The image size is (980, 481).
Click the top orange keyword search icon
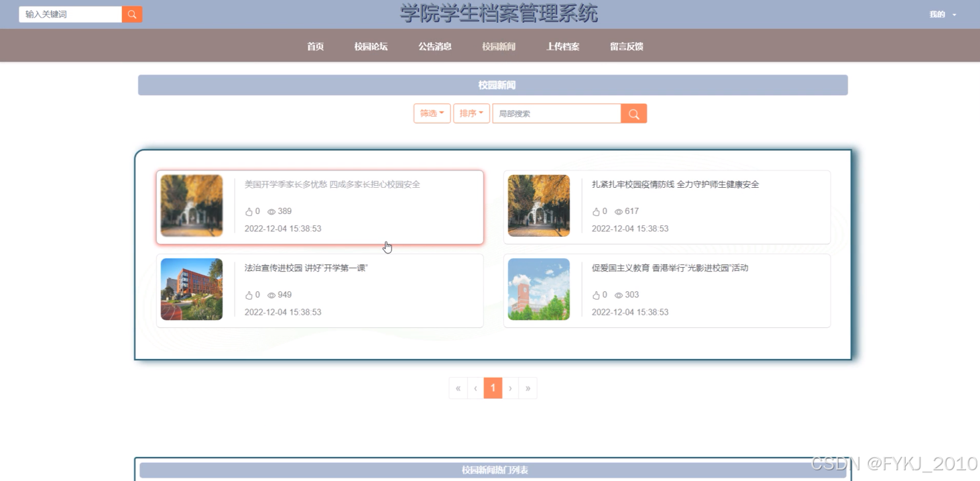pos(132,14)
